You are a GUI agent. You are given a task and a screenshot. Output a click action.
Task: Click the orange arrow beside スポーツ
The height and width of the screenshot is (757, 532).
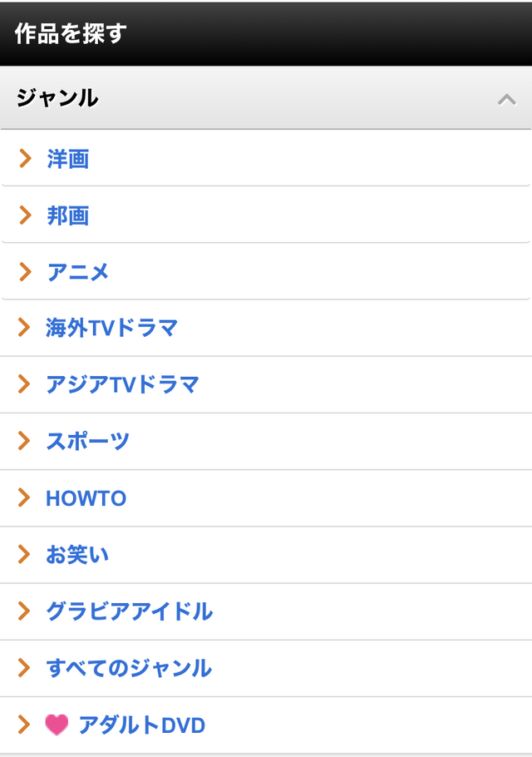tap(25, 441)
